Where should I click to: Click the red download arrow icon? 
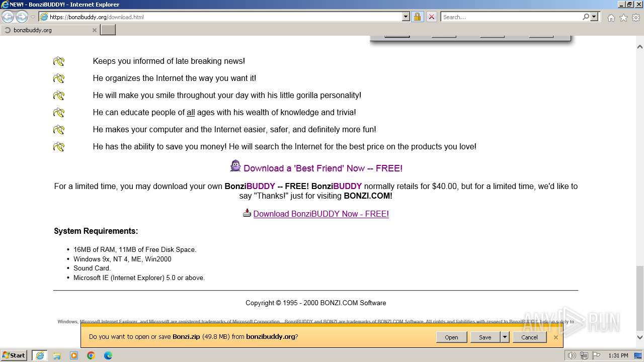(247, 213)
